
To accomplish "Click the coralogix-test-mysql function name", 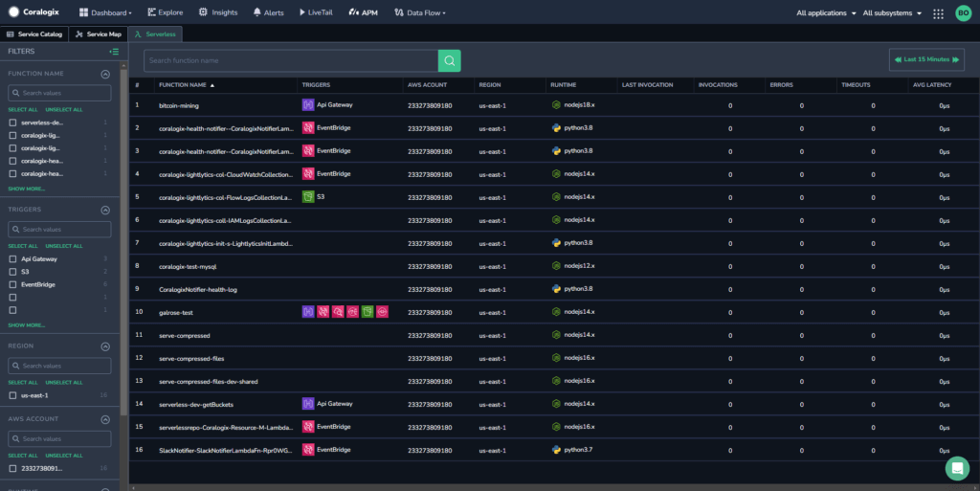I will 188,267.
